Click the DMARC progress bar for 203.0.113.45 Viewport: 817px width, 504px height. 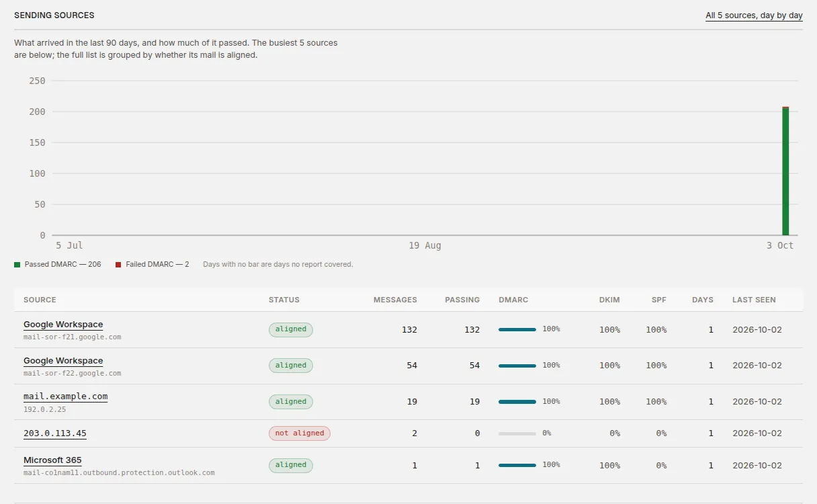(x=517, y=433)
